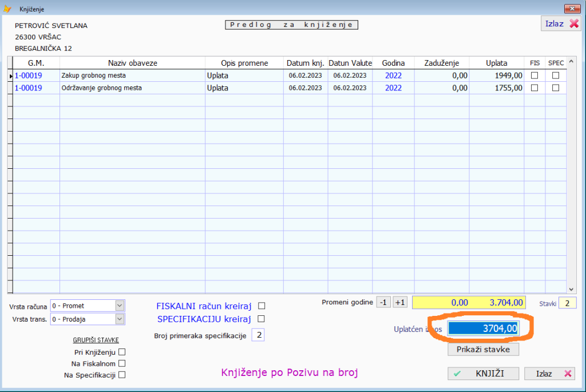The image size is (586, 392).
Task: Click the top-right Izlaz exit button
Action: click(x=560, y=24)
